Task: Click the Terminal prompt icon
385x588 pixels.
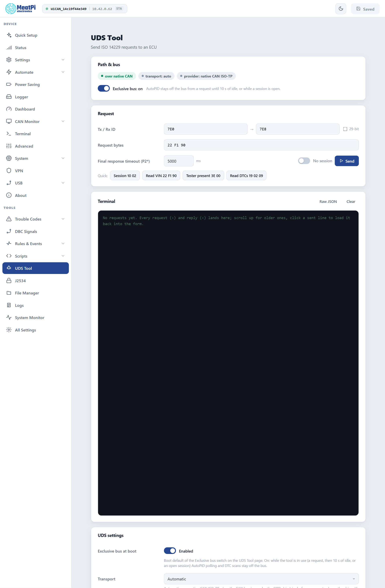Action: [x=9, y=134]
